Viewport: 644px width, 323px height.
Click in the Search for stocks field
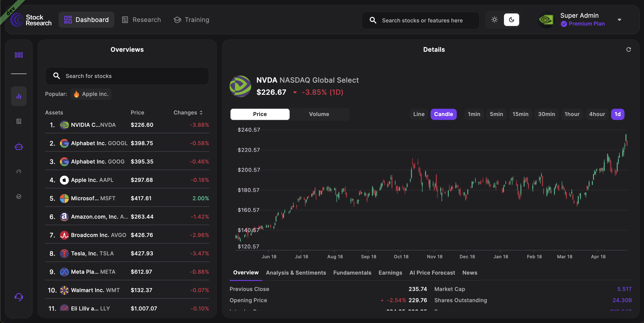point(127,76)
